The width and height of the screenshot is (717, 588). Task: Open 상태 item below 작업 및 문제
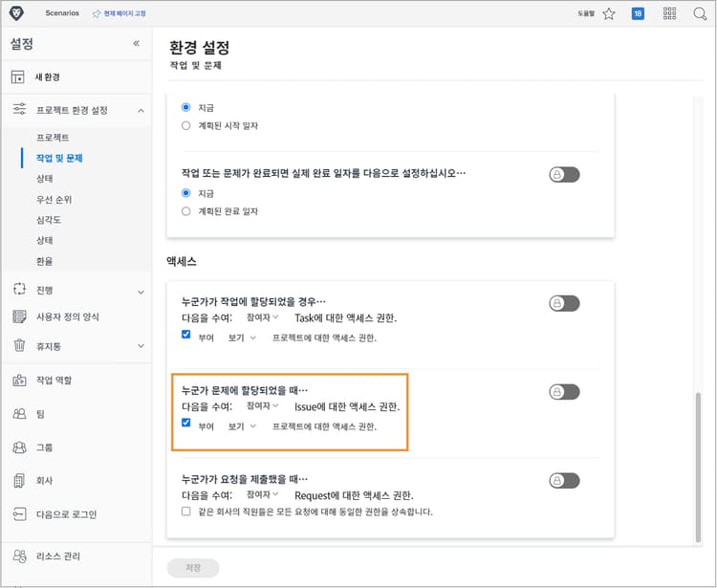pos(44,179)
